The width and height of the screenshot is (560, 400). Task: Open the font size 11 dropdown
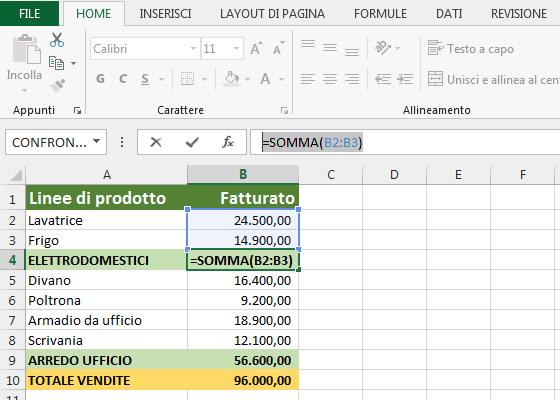click(x=236, y=49)
